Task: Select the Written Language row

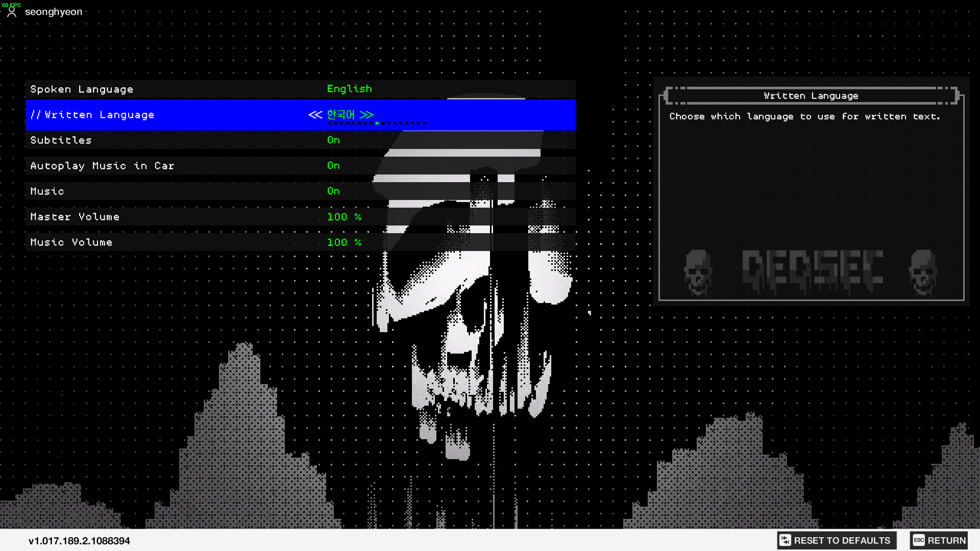Action: point(300,115)
